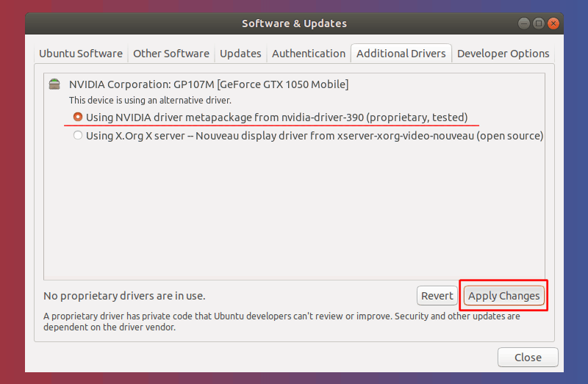Viewport: 588px width, 384px height.
Task: Open the Other Software tab
Action: [x=171, y=54]
